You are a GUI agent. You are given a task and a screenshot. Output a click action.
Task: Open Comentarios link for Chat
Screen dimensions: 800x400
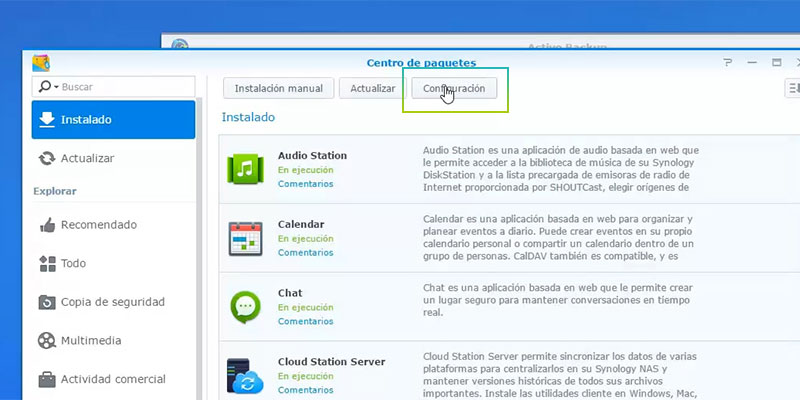pyautogui.click(x=306, y=321)
